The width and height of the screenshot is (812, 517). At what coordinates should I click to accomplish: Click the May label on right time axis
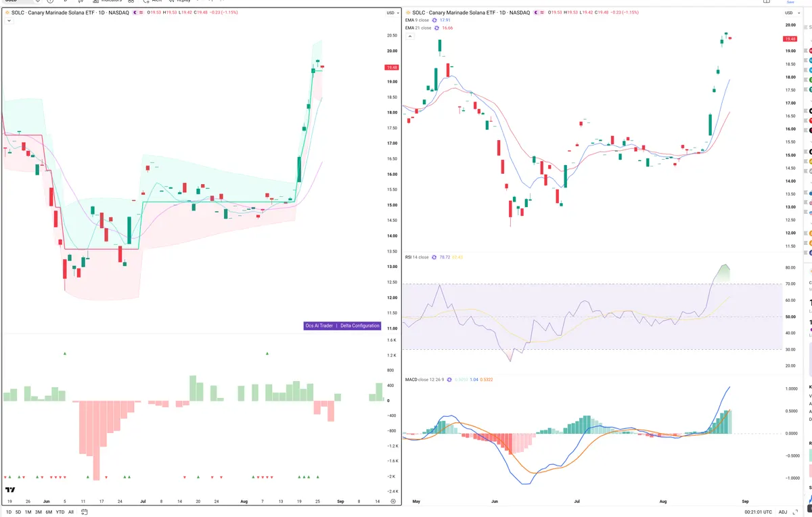click(x=415, y=501)
